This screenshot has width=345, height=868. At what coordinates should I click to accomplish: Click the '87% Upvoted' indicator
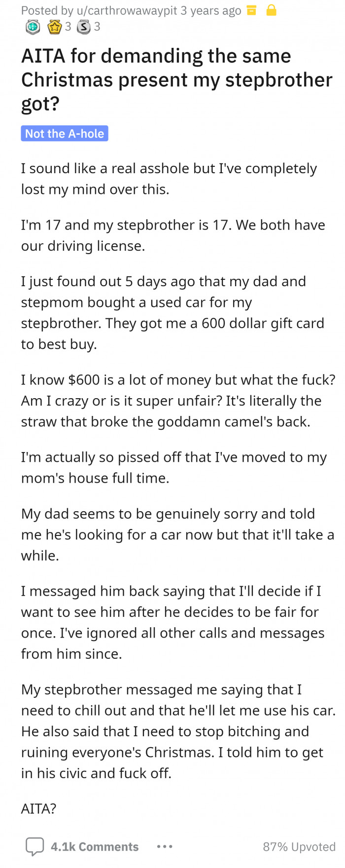tap(300, 846)
